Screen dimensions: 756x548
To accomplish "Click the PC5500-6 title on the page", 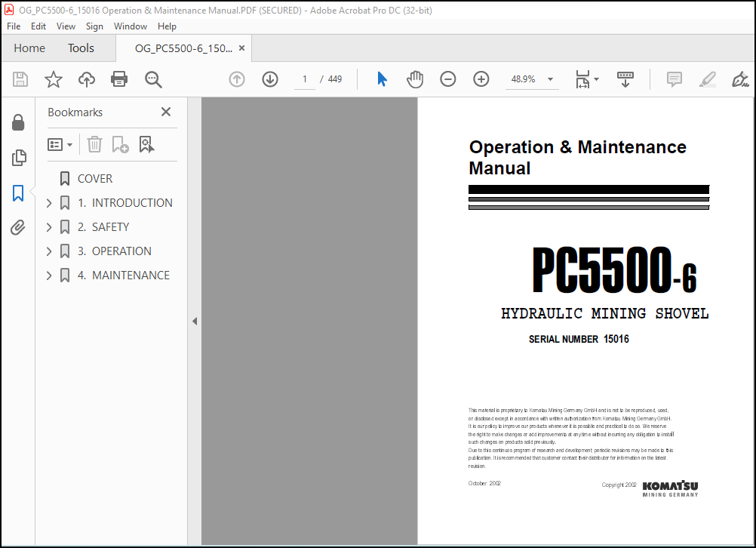I will click(615, 269).
